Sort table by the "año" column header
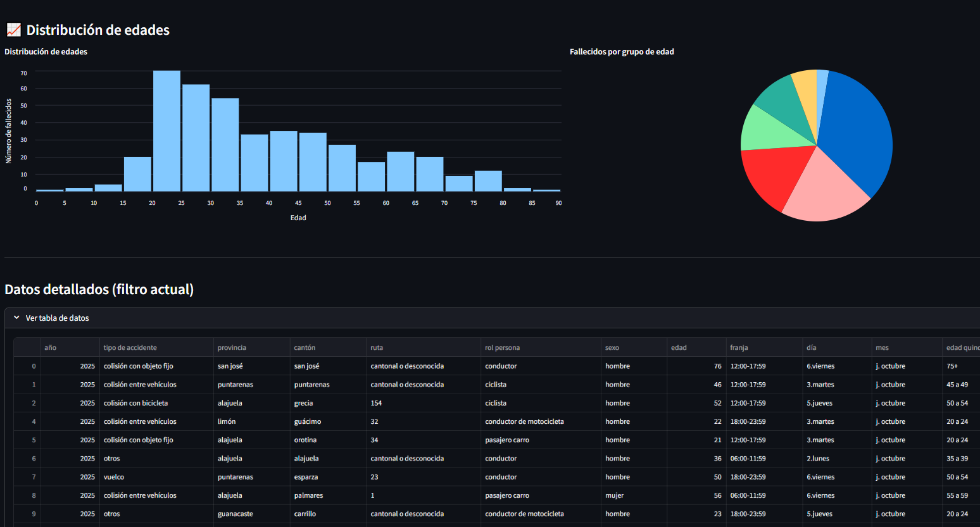980x527 pixels. pos(51,347)
